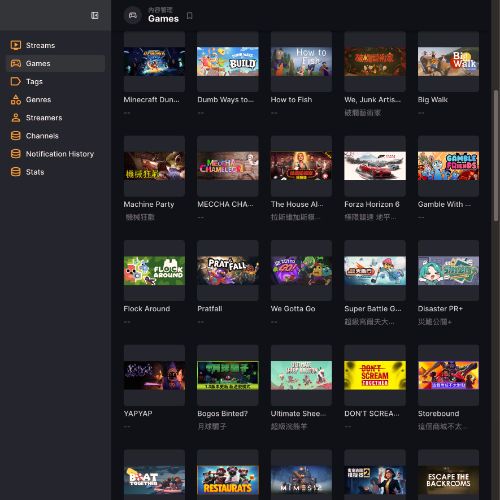Screen dimensions: 500x500
Task: Click the 'Pratfall' title text
Action: 210,309
